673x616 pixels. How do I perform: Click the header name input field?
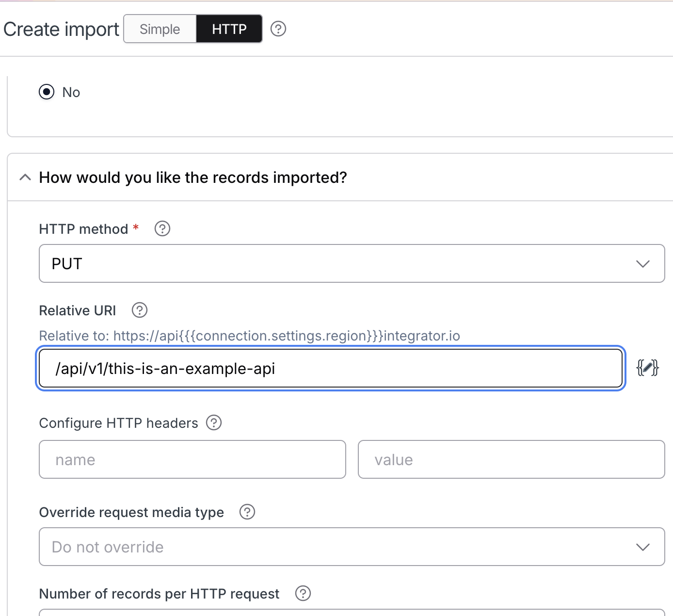pyautogui.click(x=192, y=459)
